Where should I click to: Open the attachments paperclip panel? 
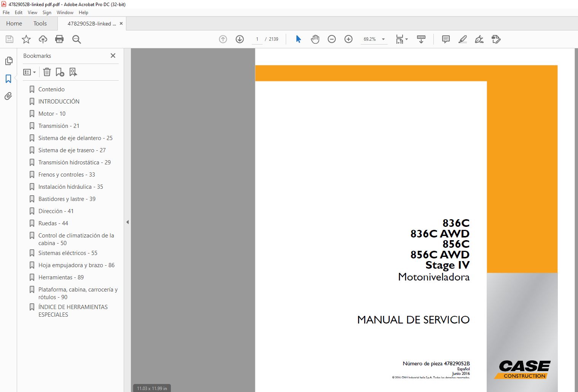click(8, 96)
